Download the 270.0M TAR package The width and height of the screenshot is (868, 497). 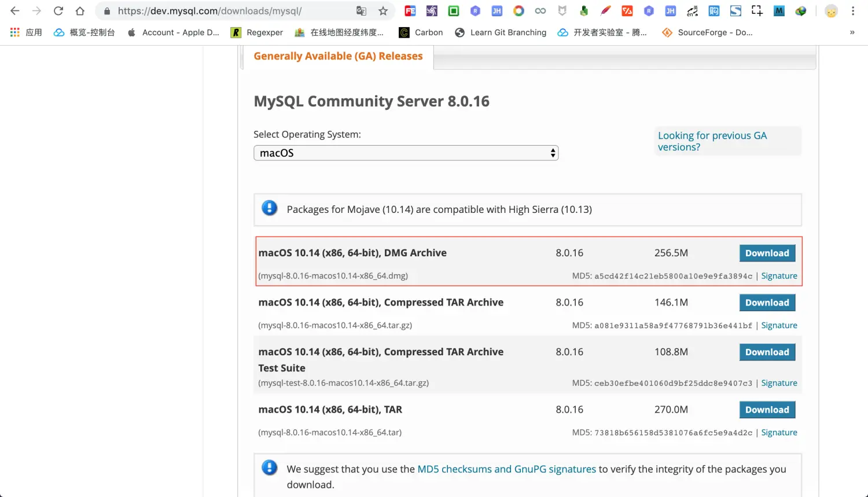pyautogui.click(x=767, y=410)
